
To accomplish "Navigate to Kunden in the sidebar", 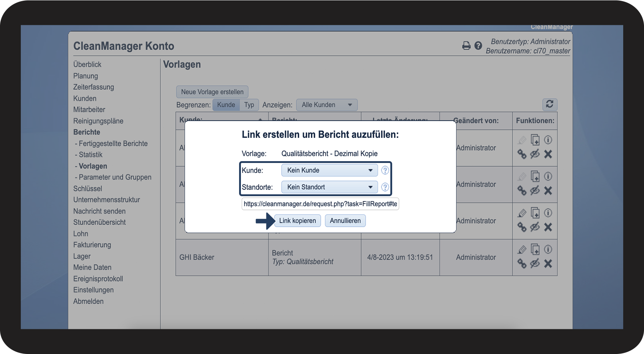I will (85, 98).
